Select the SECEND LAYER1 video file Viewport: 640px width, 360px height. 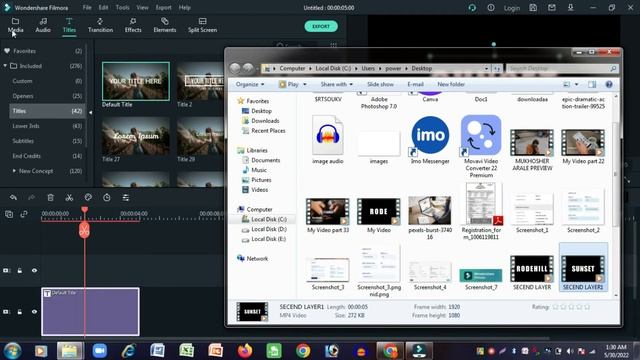583,268
